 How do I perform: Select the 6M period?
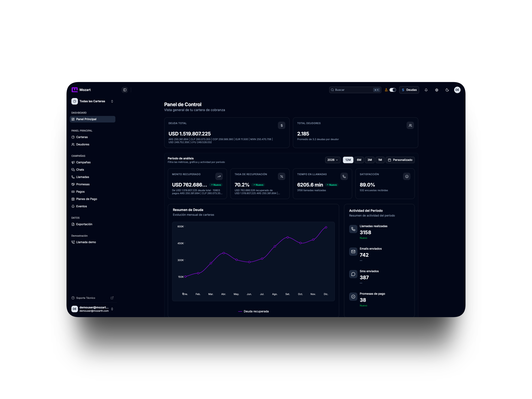(359, 160)
